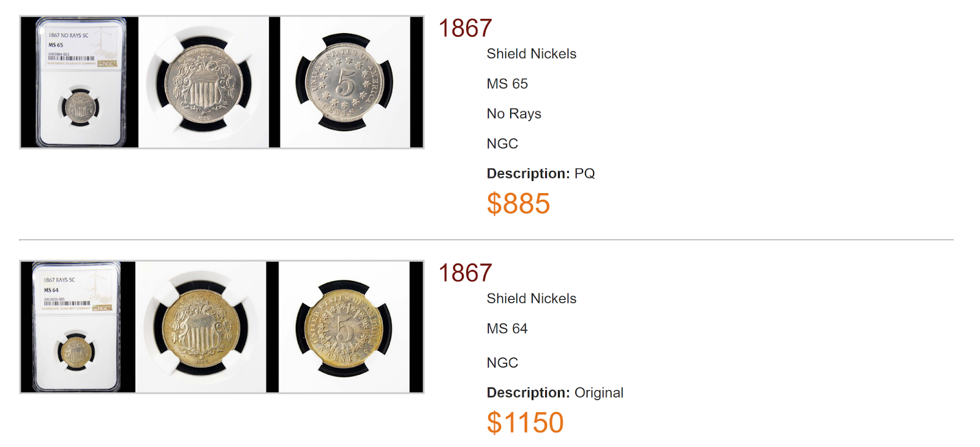Click Shield Nickels in first listing
The image size is (980, 447).
tap(531, 54)
